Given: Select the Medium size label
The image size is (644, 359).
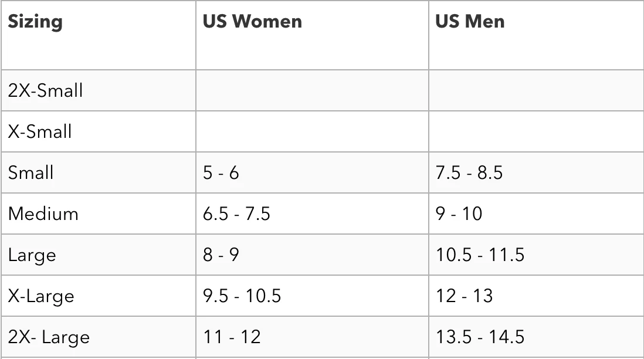Looking at the screenshot, I should [x=43, y=214].
